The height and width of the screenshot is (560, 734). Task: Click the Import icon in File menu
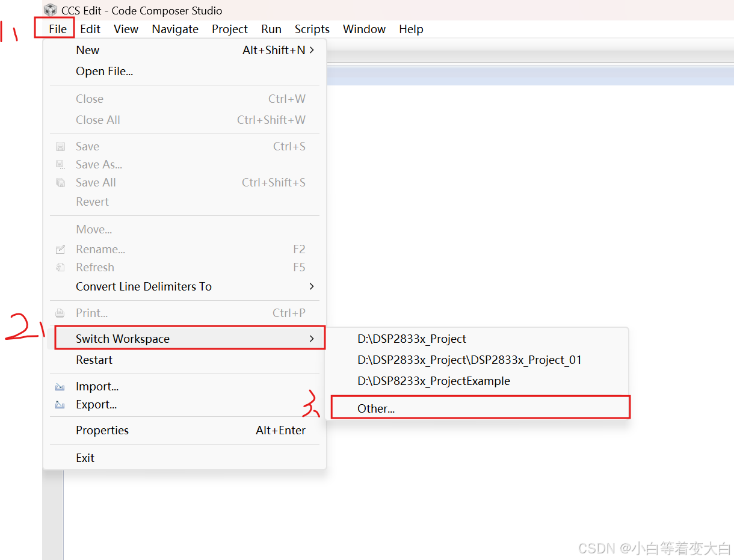(x=60, y=387)
